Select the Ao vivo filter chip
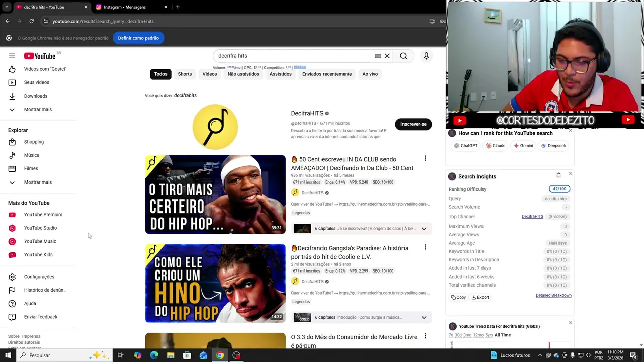 tap(370, 74)
